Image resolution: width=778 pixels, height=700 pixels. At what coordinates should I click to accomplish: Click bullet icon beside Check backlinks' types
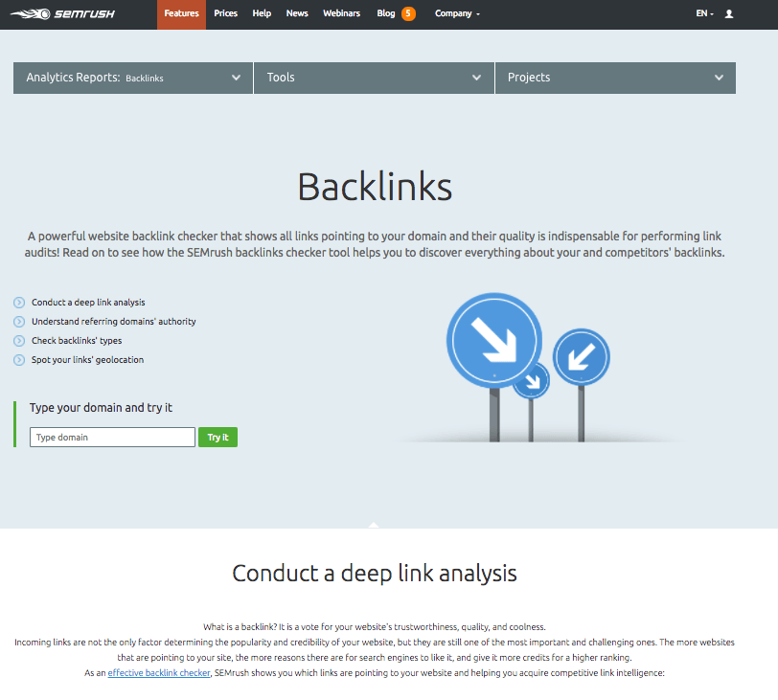(x=19, y=341)
